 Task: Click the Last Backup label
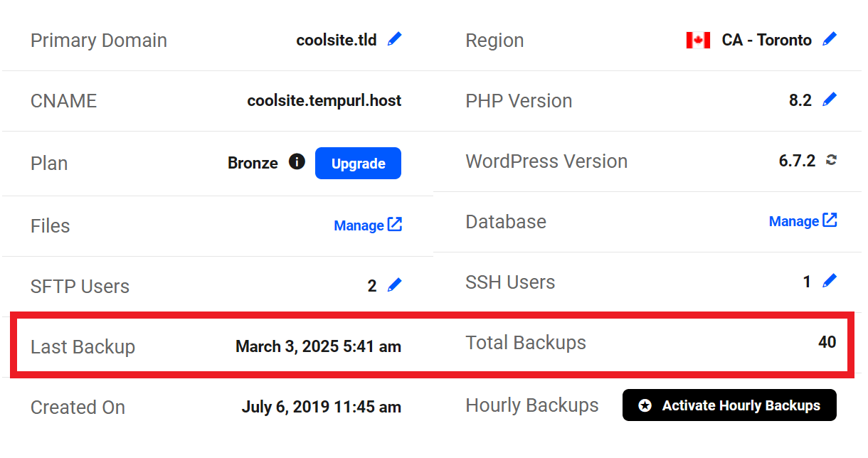(x=83, y=347)
